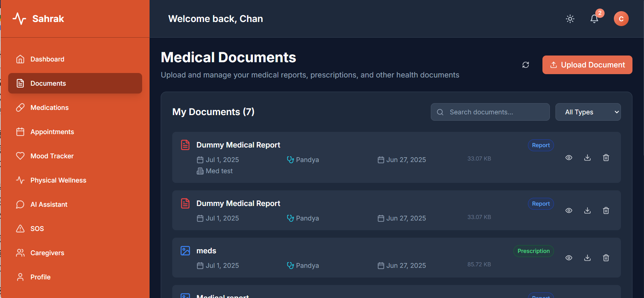The height and width of the screenshot is (298, 644).
Task: Open AI Assistant chat
Action: 75,205
